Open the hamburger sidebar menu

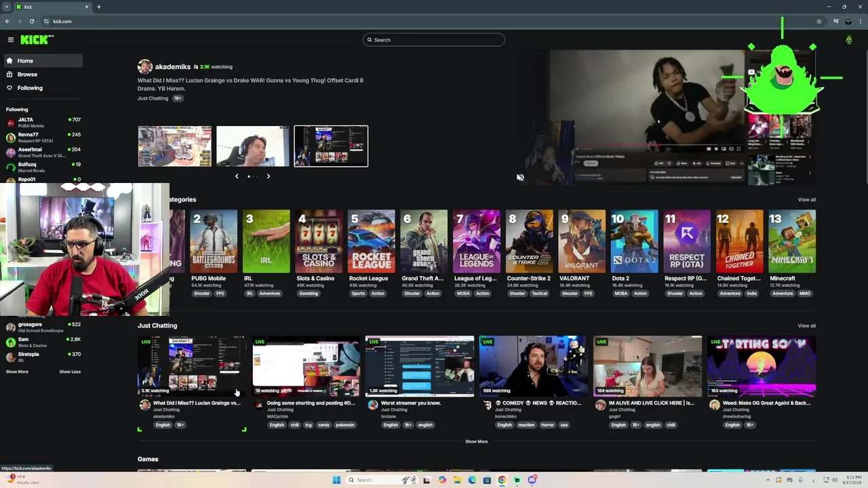pyautogui.click(x=11, y=40)
